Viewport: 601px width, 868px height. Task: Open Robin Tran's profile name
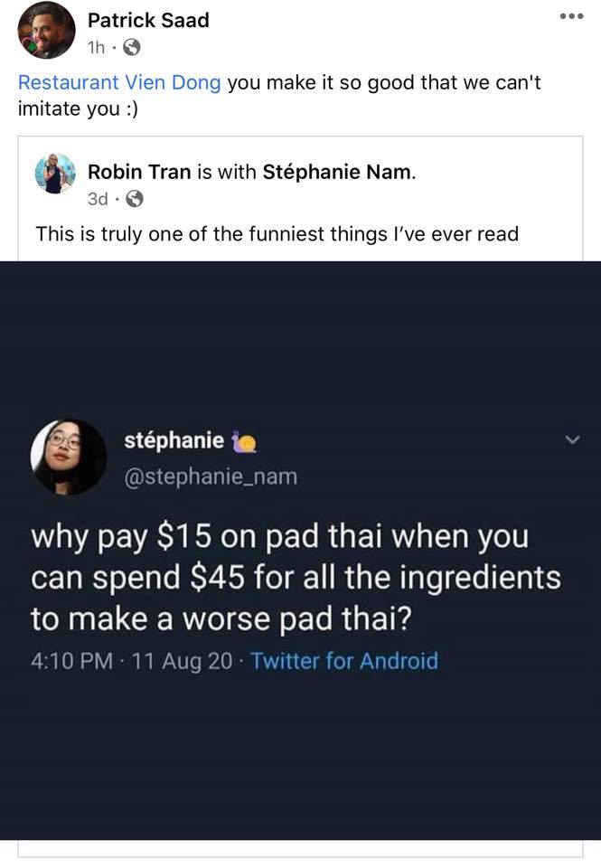click(x=139, y=172)
